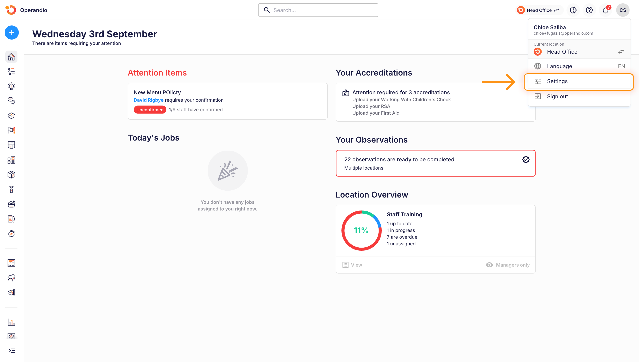The height and width of the screenshot is (362, 644).
Task: Open the eye monitor icon in sidebar
Action: click(11, 336)
